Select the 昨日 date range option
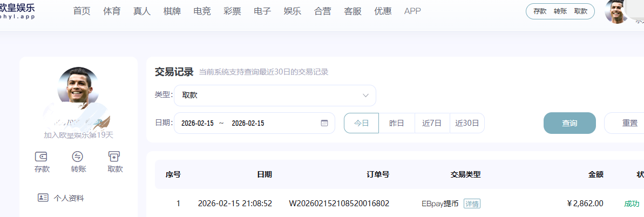Viewport: 644px width, 217px height. 397,123
